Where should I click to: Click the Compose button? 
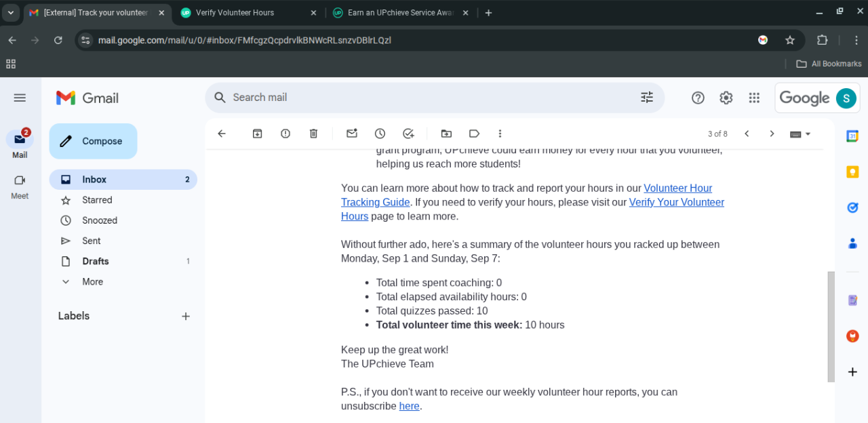(x=93, y=141)
